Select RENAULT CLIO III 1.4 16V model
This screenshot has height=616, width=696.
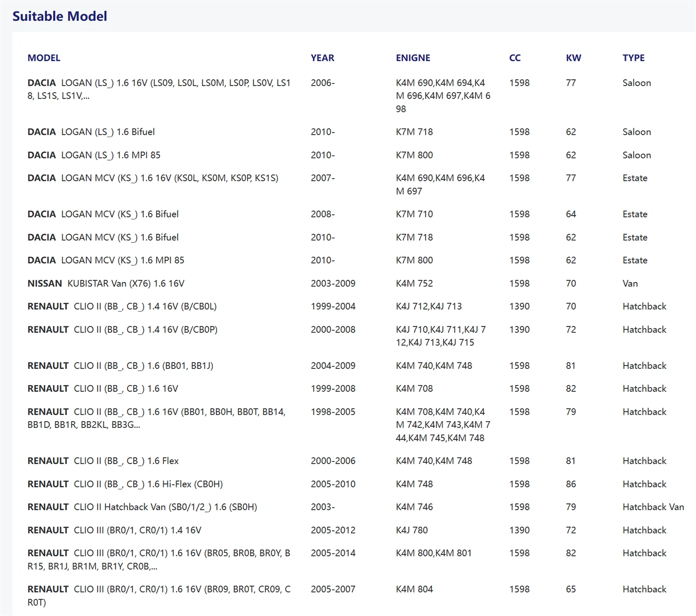click(x=114, y=530)
